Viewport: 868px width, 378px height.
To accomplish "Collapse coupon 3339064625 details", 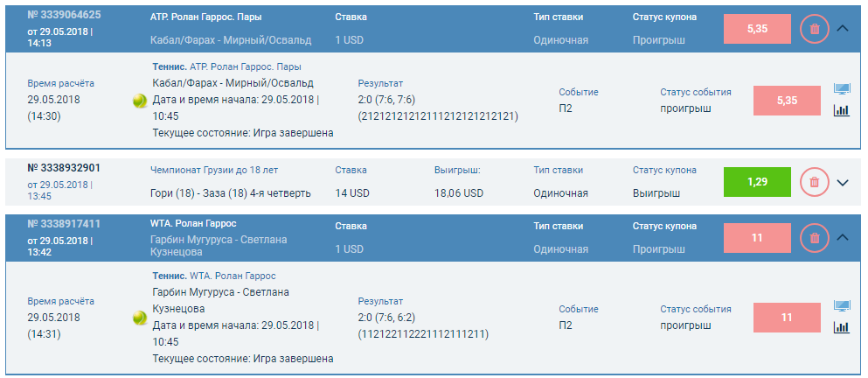I will (842, 29).
